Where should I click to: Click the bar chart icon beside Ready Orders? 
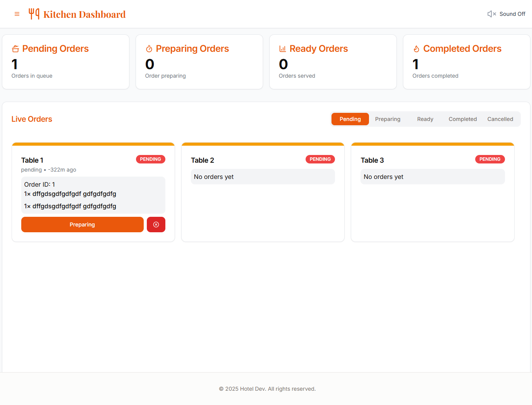coord(282,49)
